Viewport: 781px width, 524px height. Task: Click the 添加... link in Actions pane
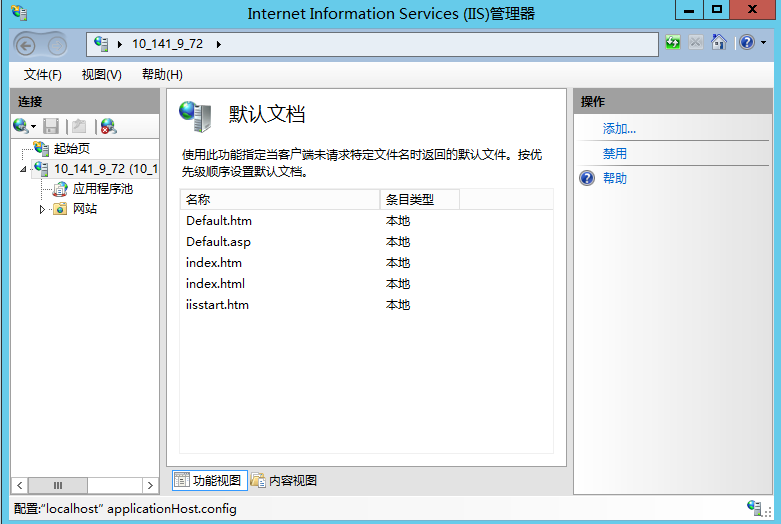click(x=619, y=129)
